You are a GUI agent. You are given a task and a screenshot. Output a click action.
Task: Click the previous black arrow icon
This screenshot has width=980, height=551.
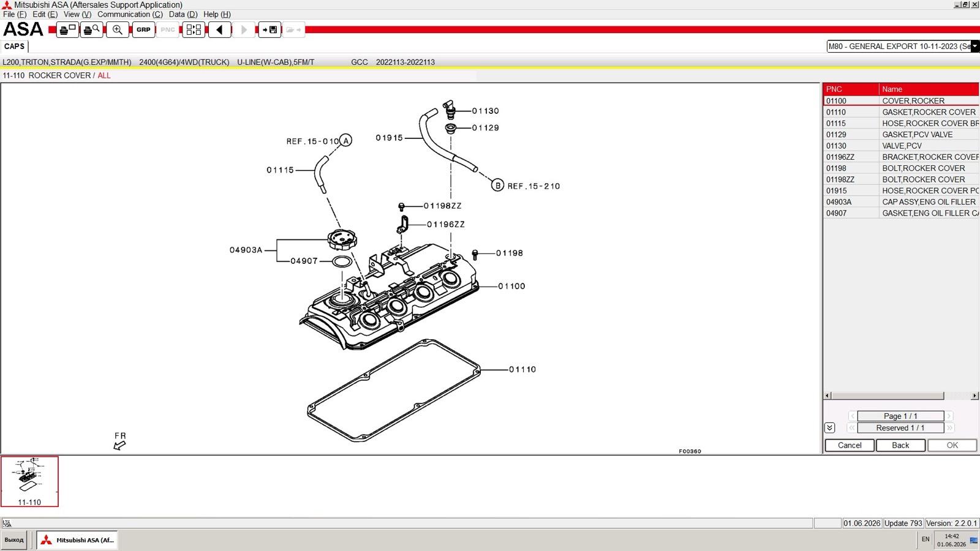coord(219,29)
